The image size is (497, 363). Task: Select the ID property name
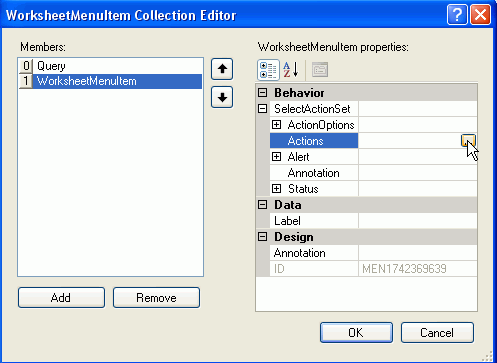[x=279, y=269]
